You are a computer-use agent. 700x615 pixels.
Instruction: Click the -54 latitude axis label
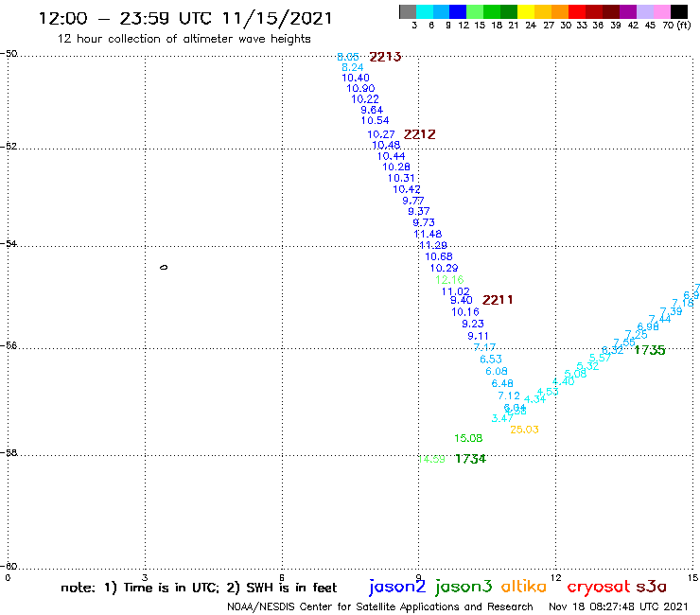pos(9,244)
